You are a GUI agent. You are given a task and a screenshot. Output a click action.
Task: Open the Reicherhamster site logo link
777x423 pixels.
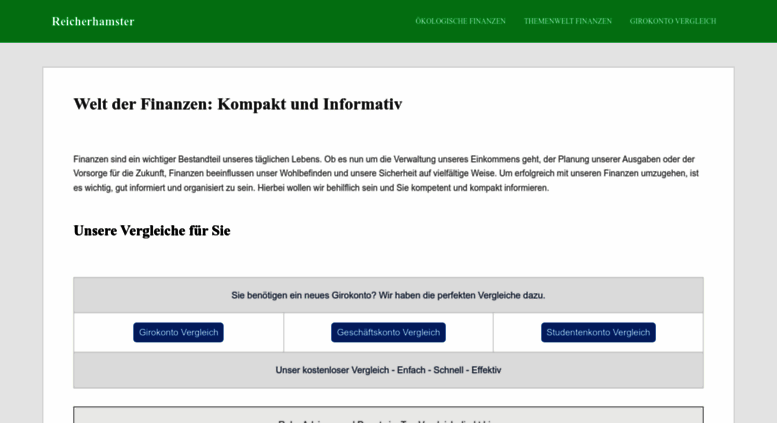93,21
